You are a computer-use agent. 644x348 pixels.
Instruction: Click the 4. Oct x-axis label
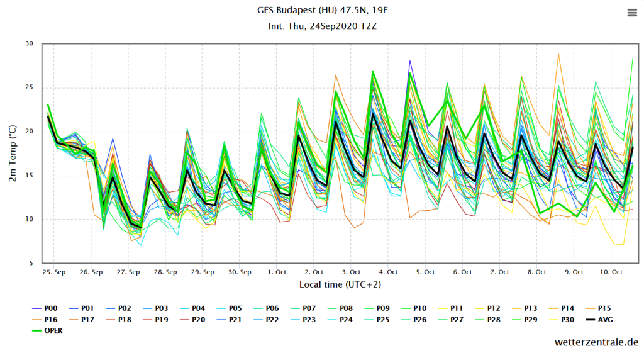(x=388, y=272)
